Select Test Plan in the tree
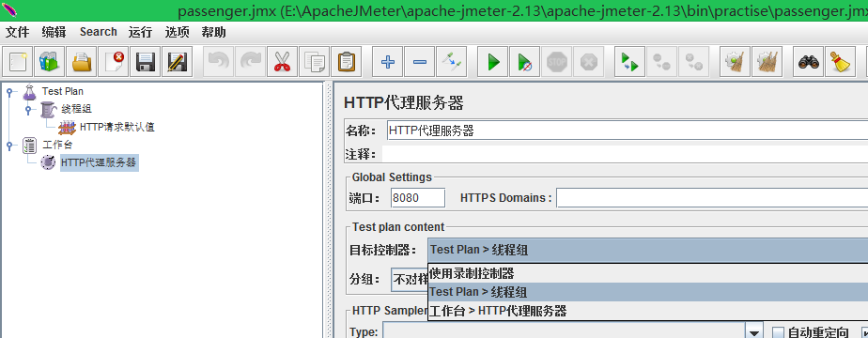The width and height of the screenshot is (868, 338). click(63, 91)
